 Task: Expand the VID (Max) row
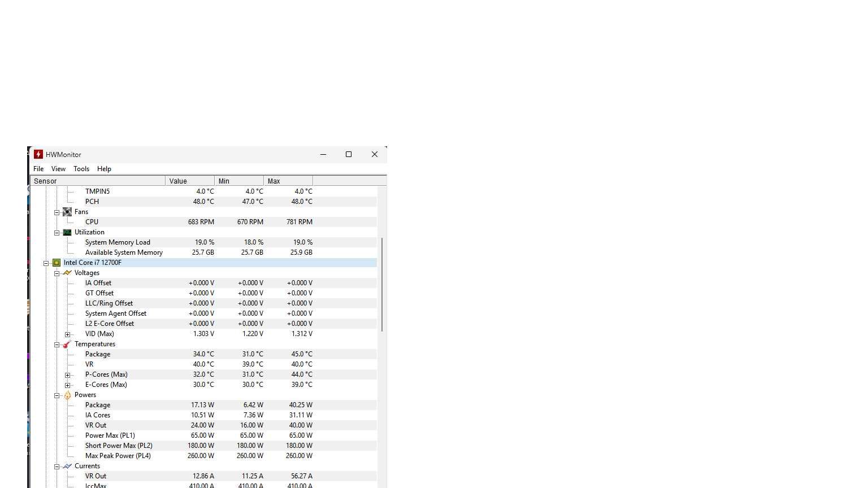click(x=67, y=334)
